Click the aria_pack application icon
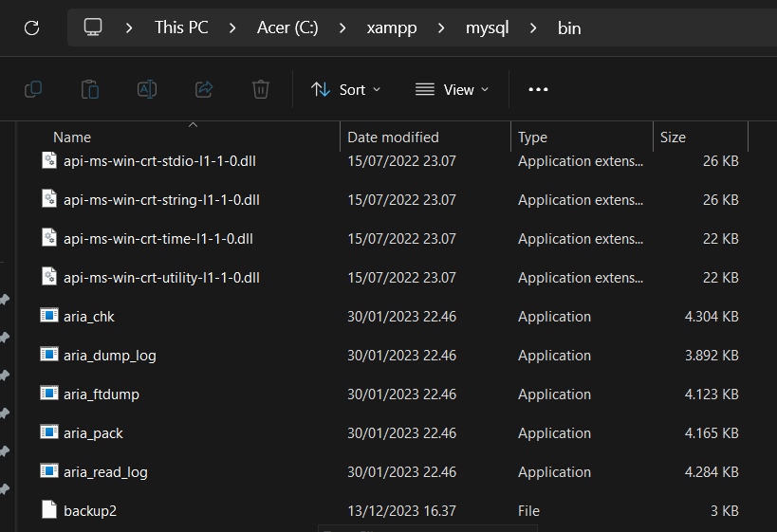Screen dimensions: 777x532 pyautogui.click(x=49, y=431)
